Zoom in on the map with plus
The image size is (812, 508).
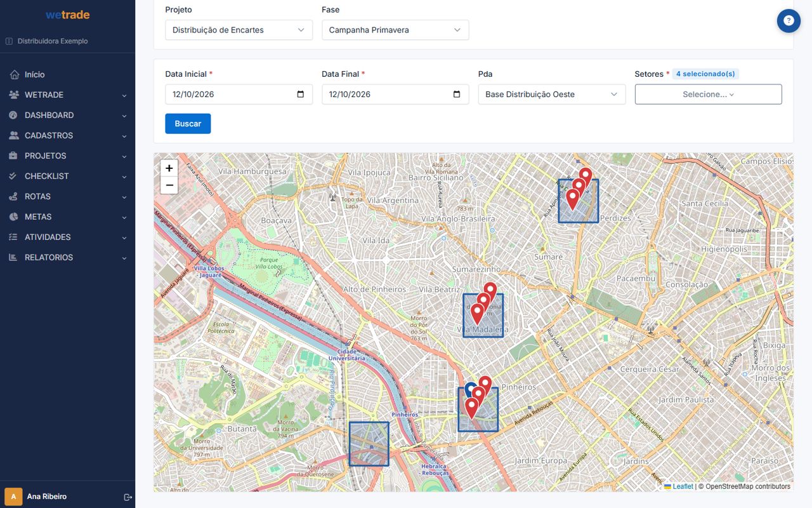[x=169, y=168]
